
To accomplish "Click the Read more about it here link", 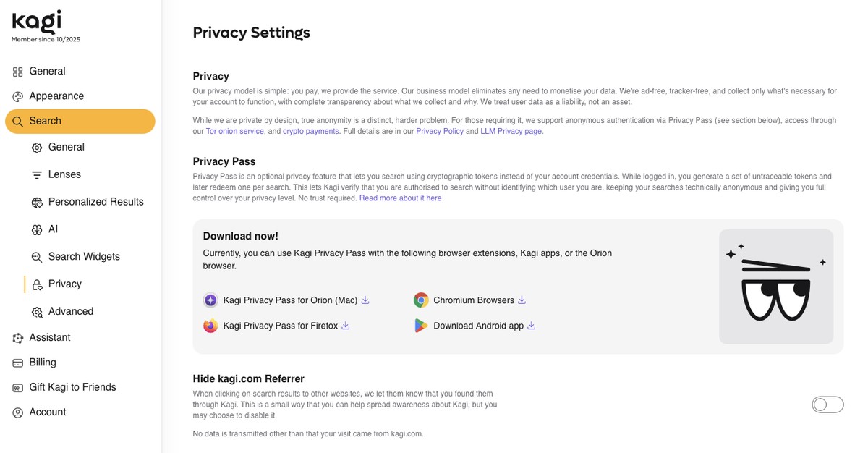I will 399,198.
